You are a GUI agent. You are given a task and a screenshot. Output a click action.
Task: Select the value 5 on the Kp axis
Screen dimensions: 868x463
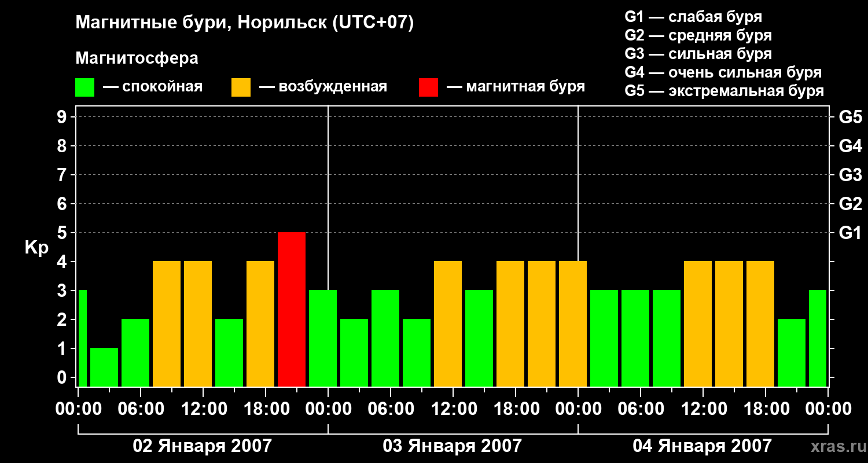point(63,233)
